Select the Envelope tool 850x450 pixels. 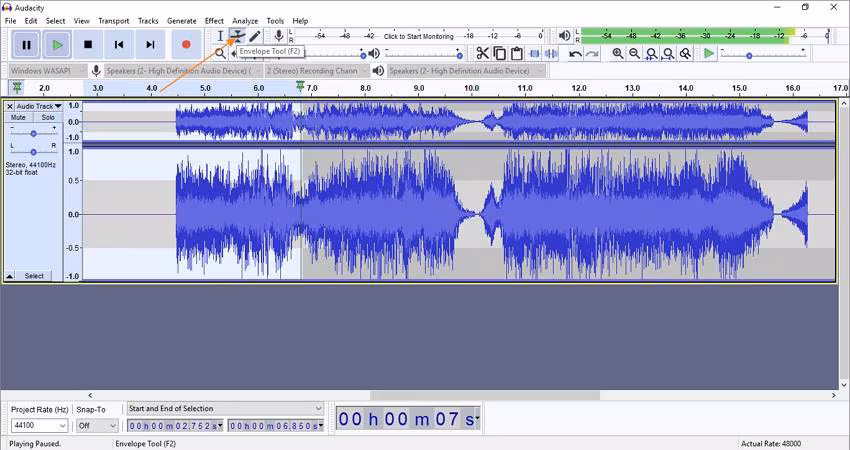(x=237, y=36)
